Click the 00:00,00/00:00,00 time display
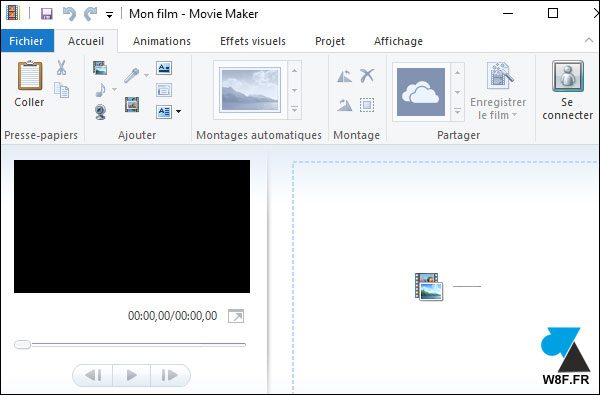 tap(173, 316)
